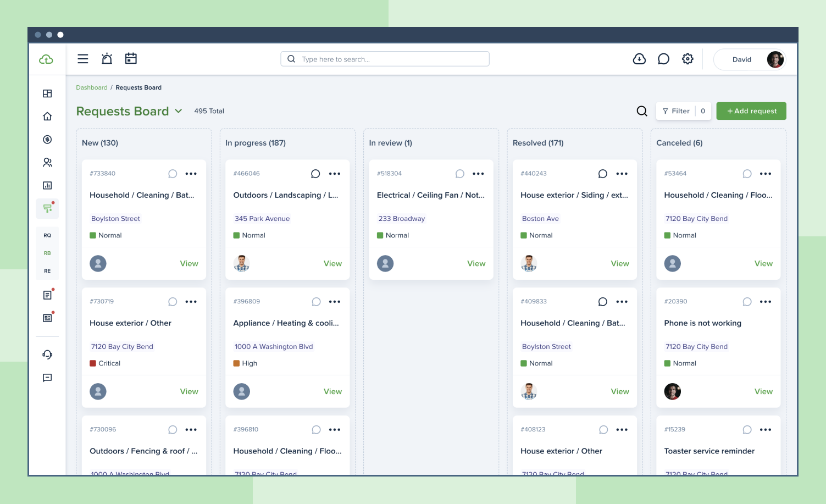Open comments on request #730096

tap(173, 430)
